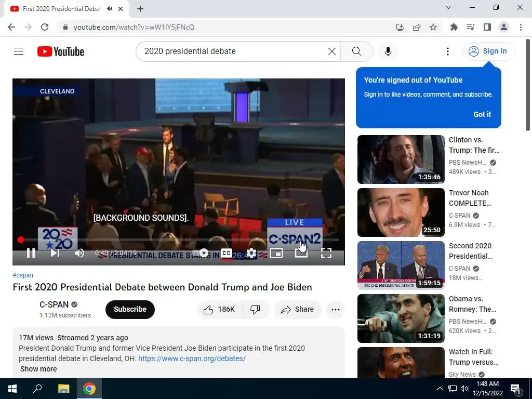Image resolution: width=532 pixels, height=399 pixels.
Task: Share this page icon in address bar
Action: click(417, 27)
